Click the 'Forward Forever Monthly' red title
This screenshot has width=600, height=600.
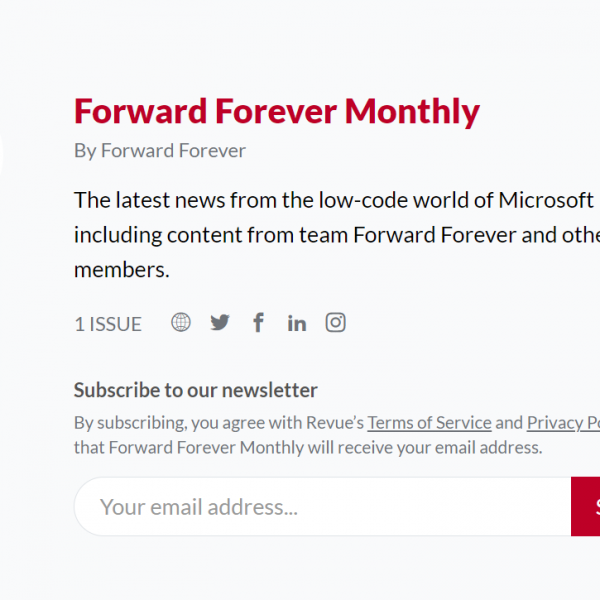click(x=277, y=111)
